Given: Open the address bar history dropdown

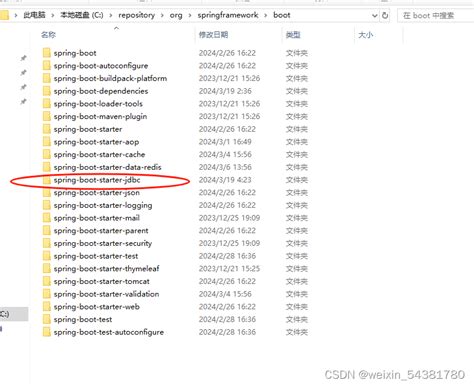Looking at the screenshot, I should click(x=374, y=15).
